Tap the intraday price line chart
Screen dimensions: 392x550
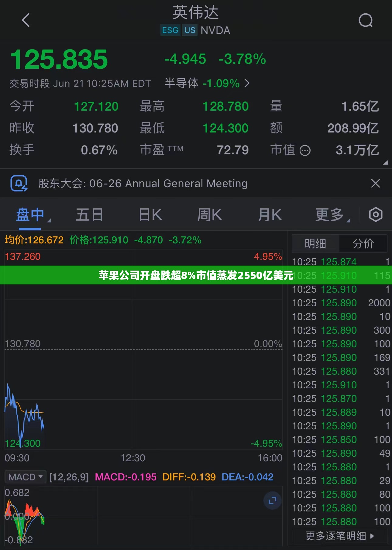143,349
